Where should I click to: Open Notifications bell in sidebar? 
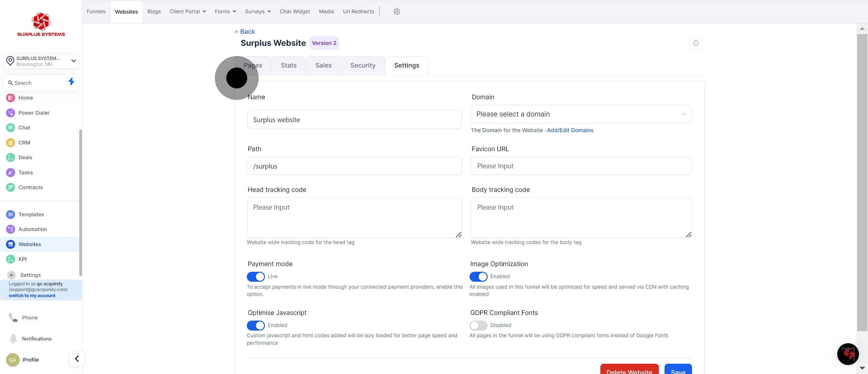(13, 338)
